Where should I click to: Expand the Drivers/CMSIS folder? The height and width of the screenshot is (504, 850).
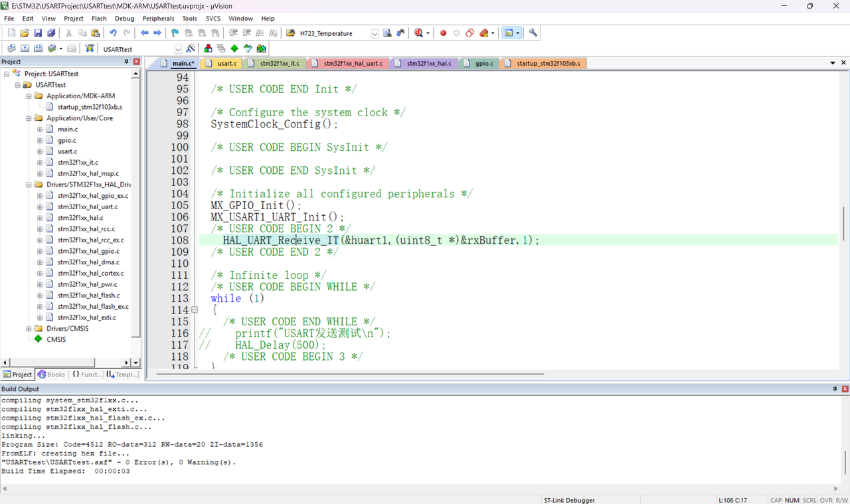tap(29, 329)
